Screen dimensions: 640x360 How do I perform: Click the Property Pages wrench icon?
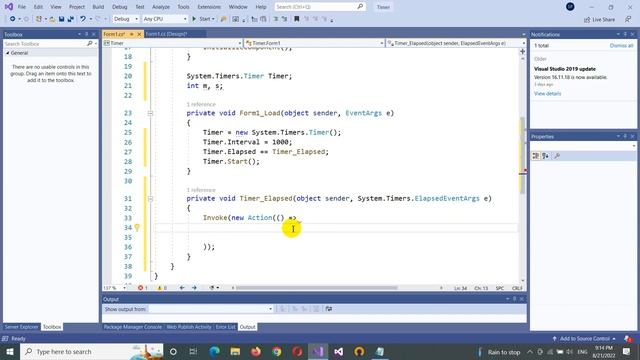click(x=557, y=156)
